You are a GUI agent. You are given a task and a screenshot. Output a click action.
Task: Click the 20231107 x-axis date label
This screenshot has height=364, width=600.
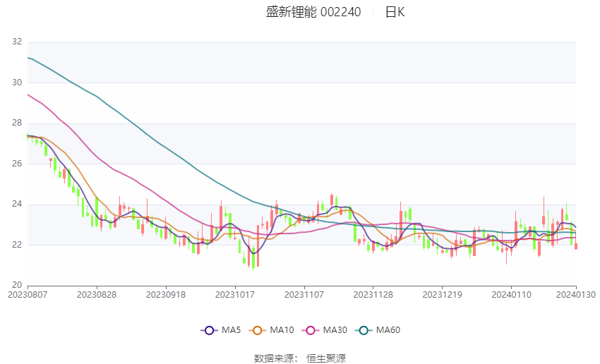pyautogui.click(x=304, y=295)
